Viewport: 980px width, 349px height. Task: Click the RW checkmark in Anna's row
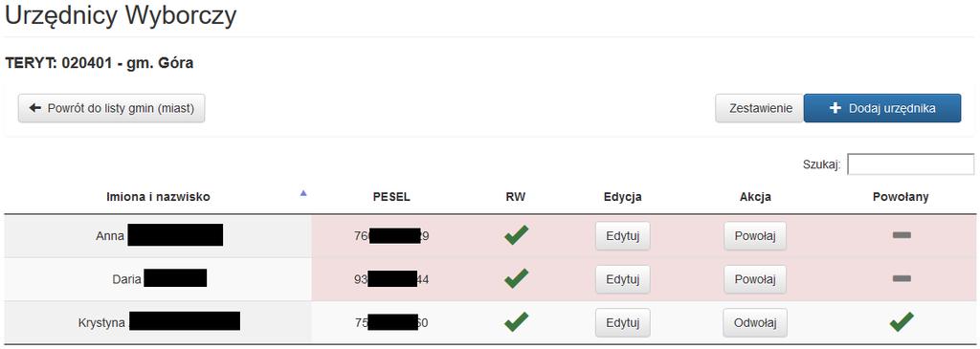[x=516, y=235]
